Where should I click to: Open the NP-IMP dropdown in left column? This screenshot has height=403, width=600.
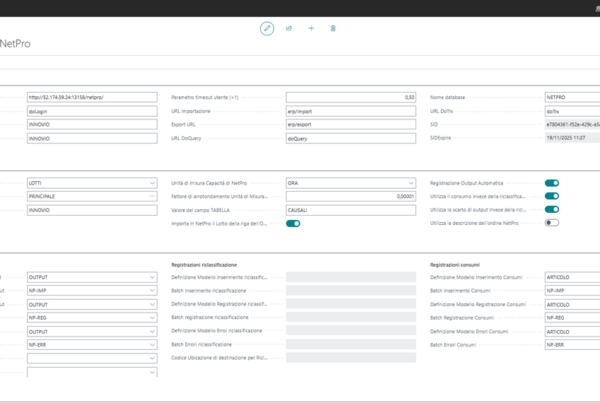tap(152, 290)
